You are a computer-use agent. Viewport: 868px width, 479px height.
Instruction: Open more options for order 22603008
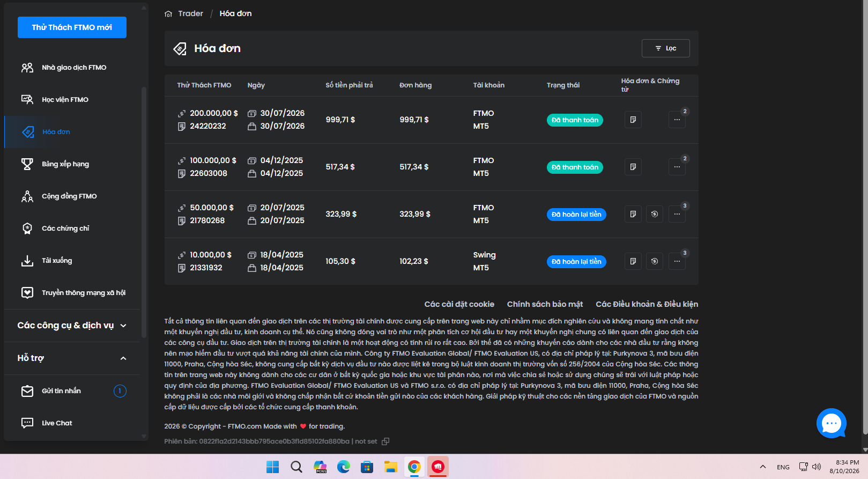[677, 167]
